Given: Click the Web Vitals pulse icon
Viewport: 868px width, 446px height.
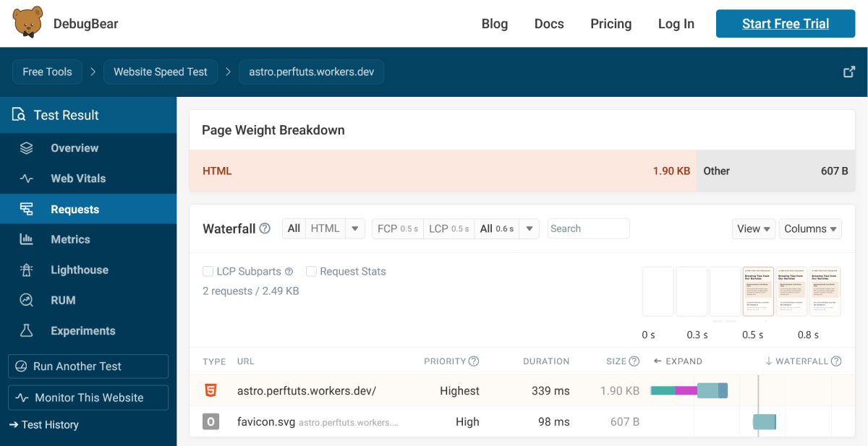Looking at the screenshot, I should click(x=27, y=179).
